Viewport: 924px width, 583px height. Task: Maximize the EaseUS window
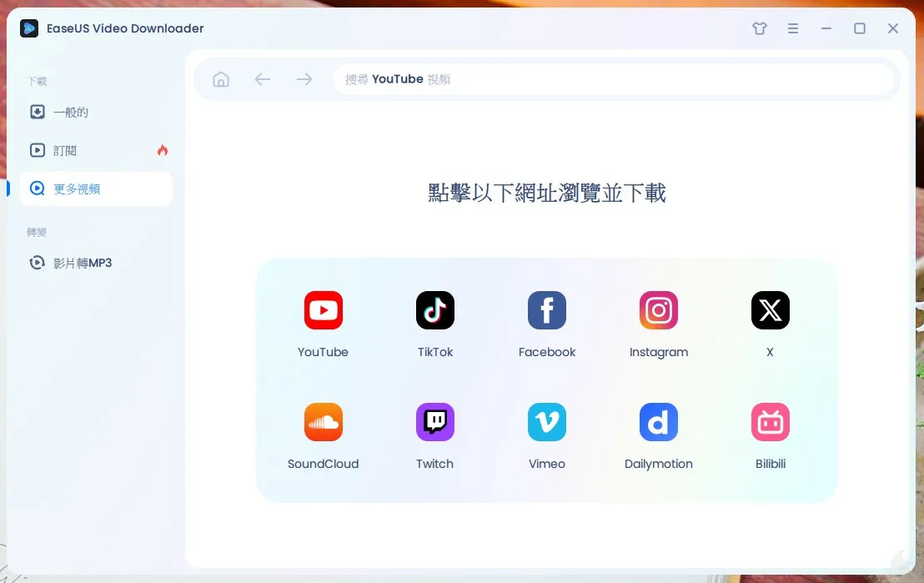click(x=860, y=28)
